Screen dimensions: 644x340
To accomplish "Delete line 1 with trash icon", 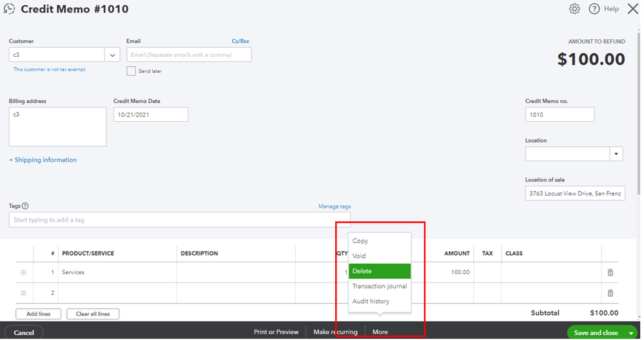I will tap(610, 272).
